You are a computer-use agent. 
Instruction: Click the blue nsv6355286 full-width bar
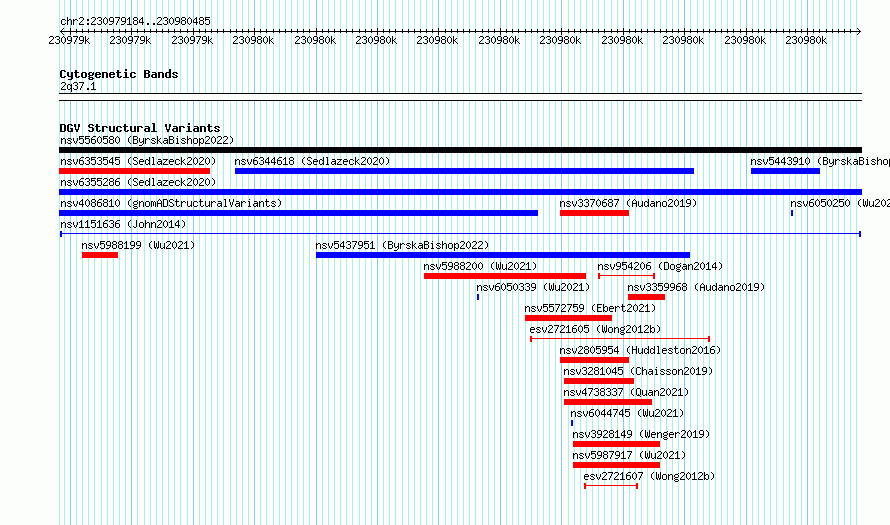point(460,192)
